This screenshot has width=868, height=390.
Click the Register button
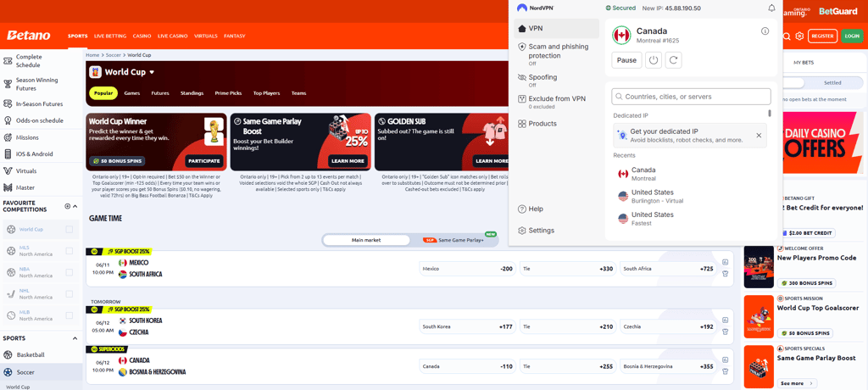click(x=822, y=36)
